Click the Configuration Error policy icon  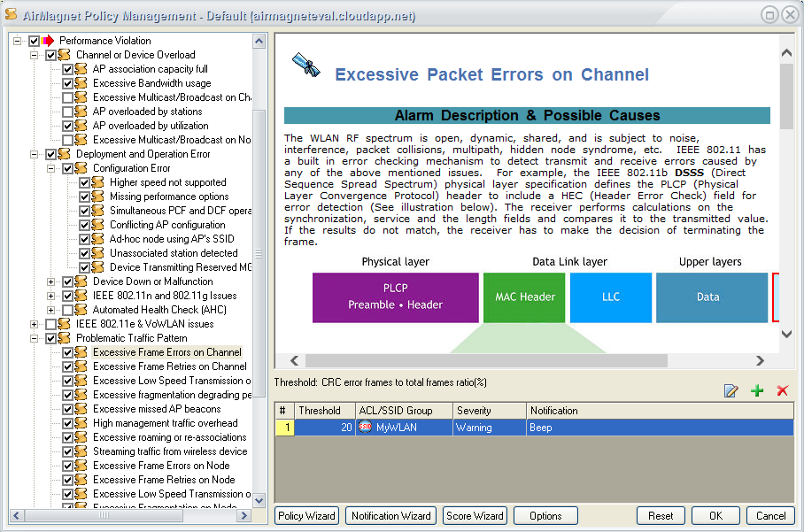pos(81,168)
